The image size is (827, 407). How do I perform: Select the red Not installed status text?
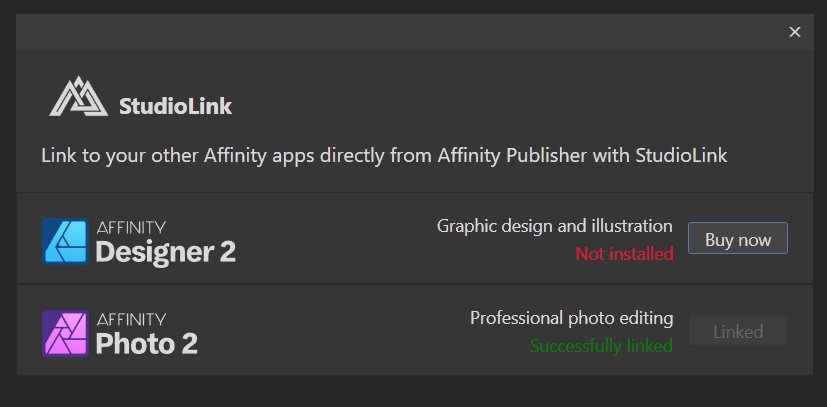[x=624, y=254]
